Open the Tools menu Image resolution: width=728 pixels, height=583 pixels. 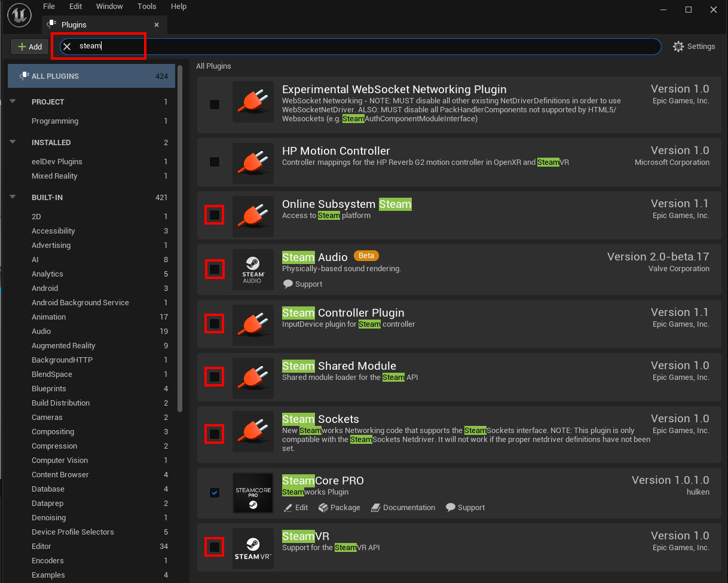click(146, 7)
